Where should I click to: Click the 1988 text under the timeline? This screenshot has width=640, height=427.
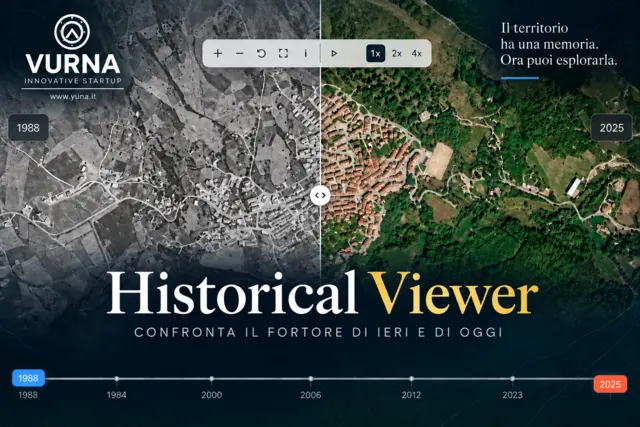click(x=28, y=395)
